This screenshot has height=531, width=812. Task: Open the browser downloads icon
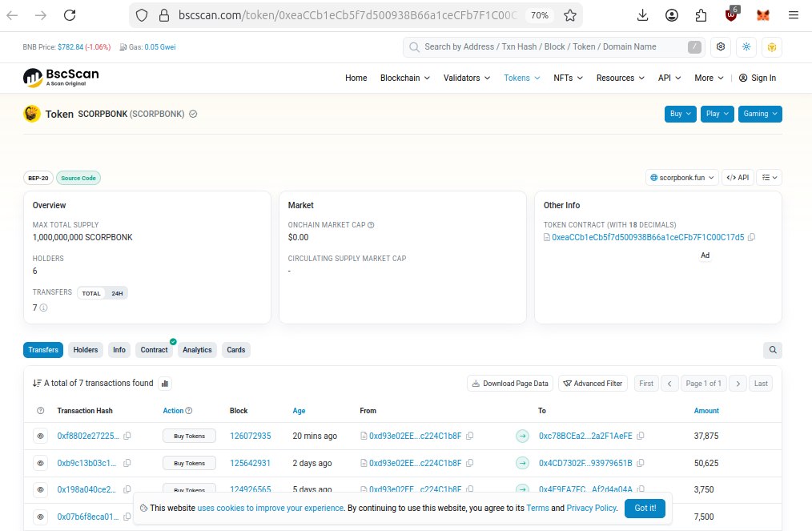coord(643,15)
